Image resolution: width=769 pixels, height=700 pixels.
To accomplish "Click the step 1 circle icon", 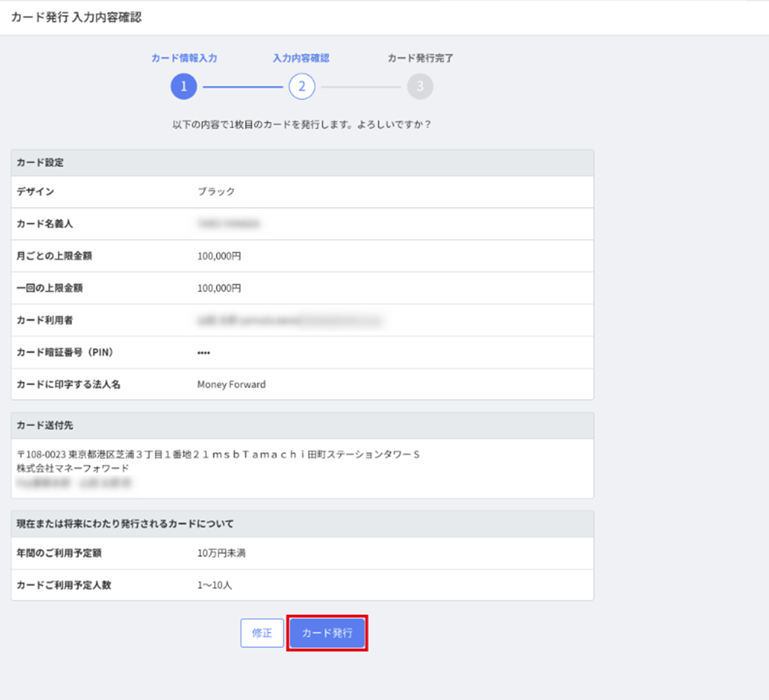I will 183,87.
